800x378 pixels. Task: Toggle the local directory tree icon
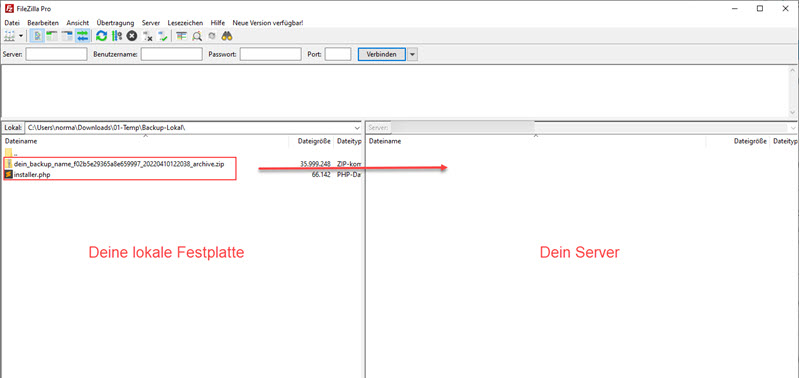(52, 36)
